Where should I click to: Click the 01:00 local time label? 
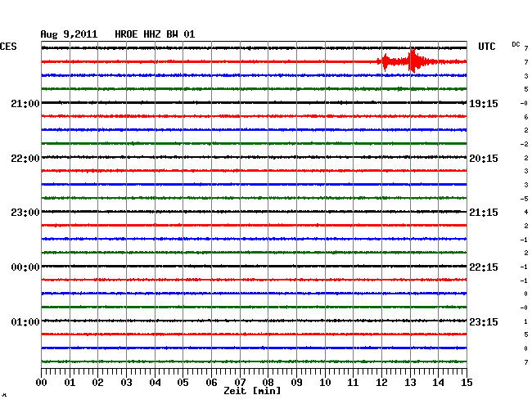(x=25, y=321)
